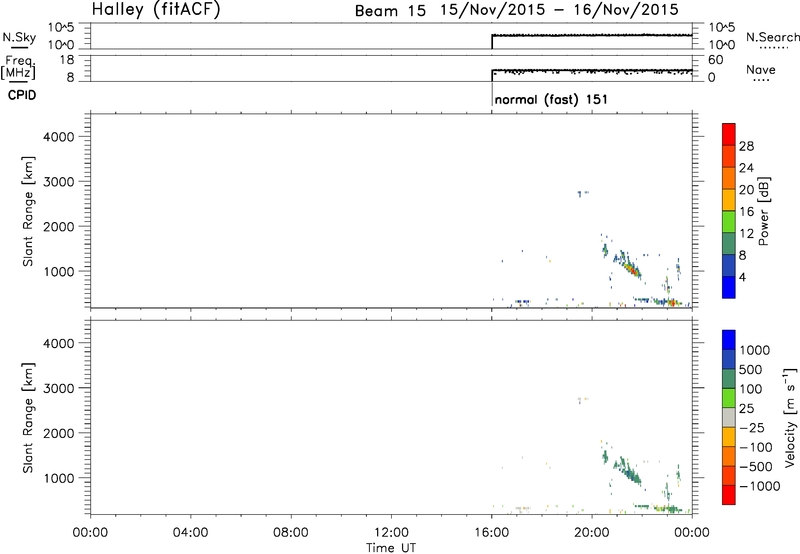
Task: Click the 'N.Search' legend label
Action: click(773, 37)
